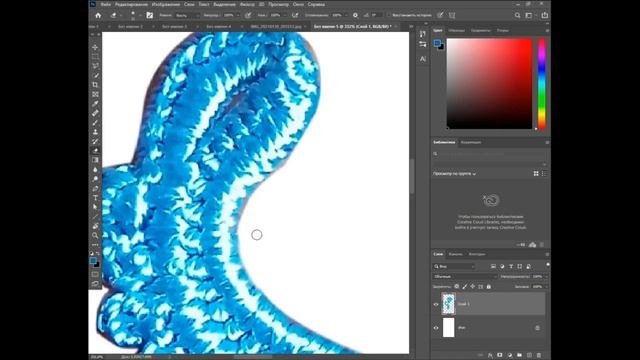Swap foreground and background colors
Image resolution: width=640 pixels, height=360 pixels.
pos(98,253)
